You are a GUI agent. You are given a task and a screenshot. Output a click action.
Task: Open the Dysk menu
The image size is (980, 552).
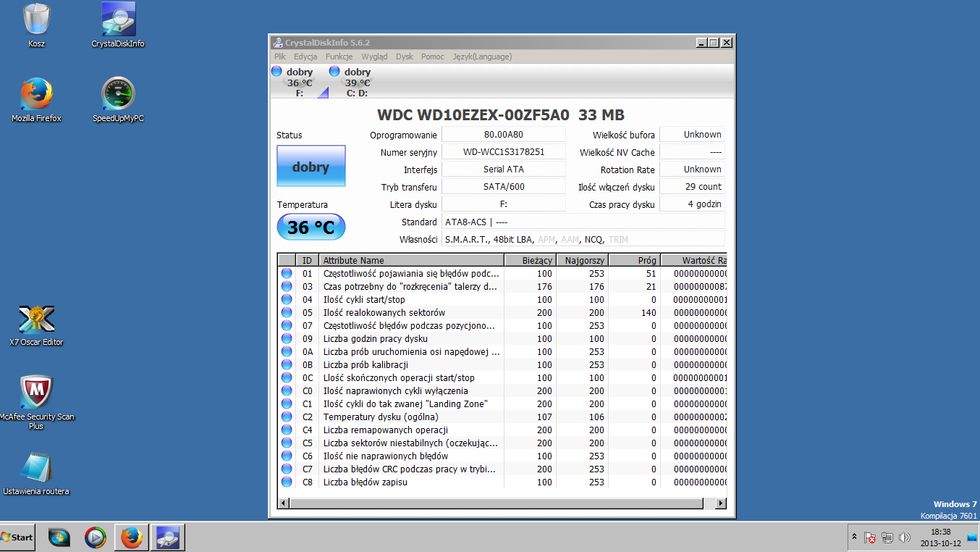click(405, 57)
